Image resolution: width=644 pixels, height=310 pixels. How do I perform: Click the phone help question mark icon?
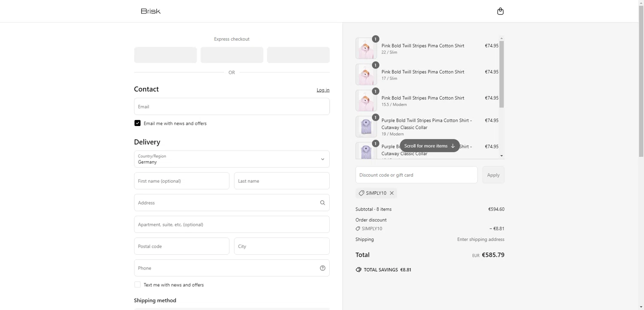pos(322,268)
